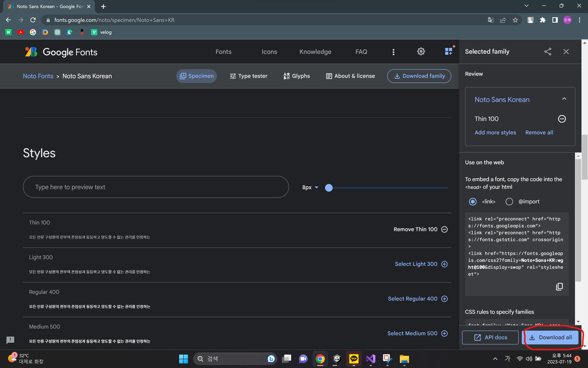The width and height of the screenshot is (588, 368).
Task: Copy the embed code with copy icon
Action: pos(559,287)
